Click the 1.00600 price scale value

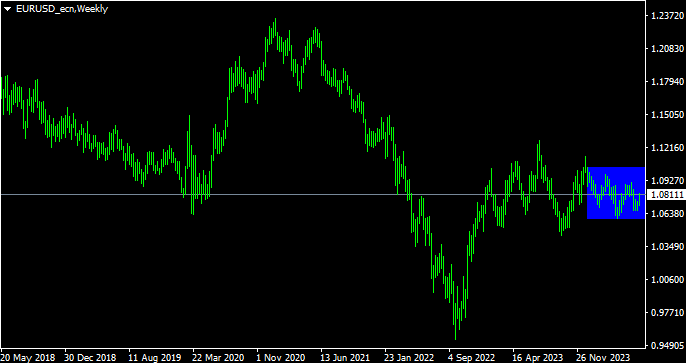click(x=667, y=279)
